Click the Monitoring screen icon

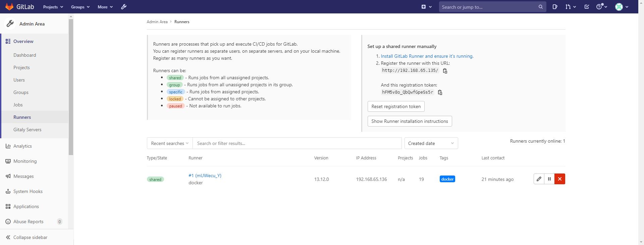pyautogui.click(x=8, y=161)
